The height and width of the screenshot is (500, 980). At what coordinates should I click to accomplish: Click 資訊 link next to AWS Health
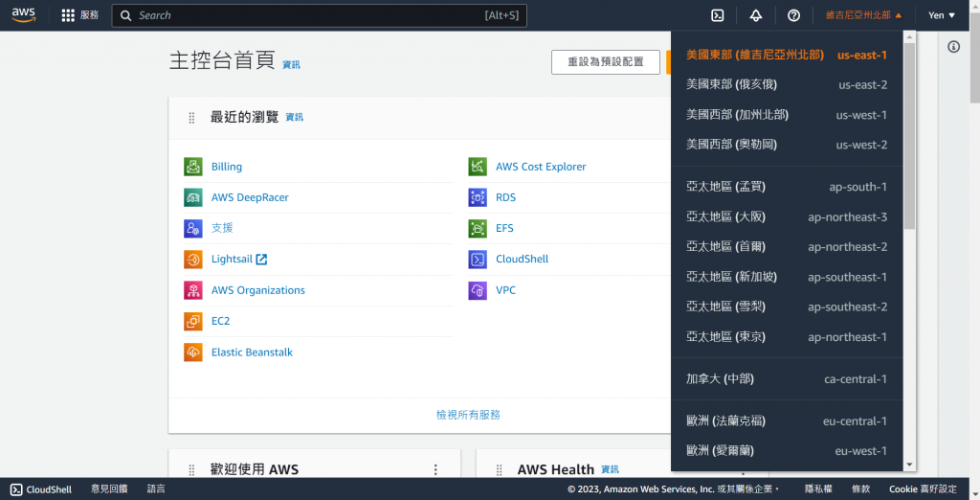[610, 469]
